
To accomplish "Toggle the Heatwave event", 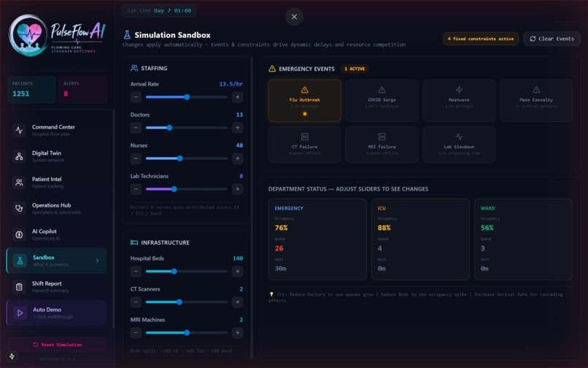I will (459, 100).
